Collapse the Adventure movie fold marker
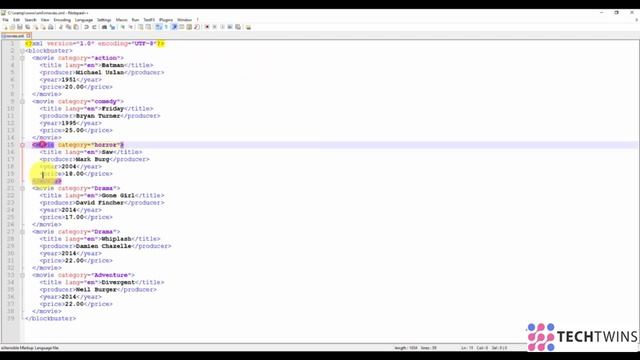This screenshot has width=640, height=360. click(22, 276)
